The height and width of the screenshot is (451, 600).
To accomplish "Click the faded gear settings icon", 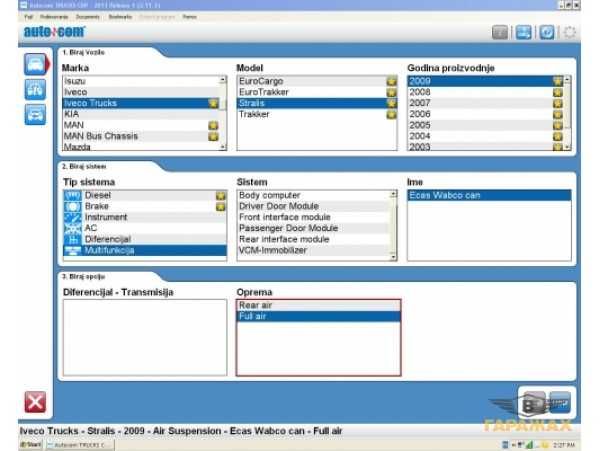I will tap(570, 33).
